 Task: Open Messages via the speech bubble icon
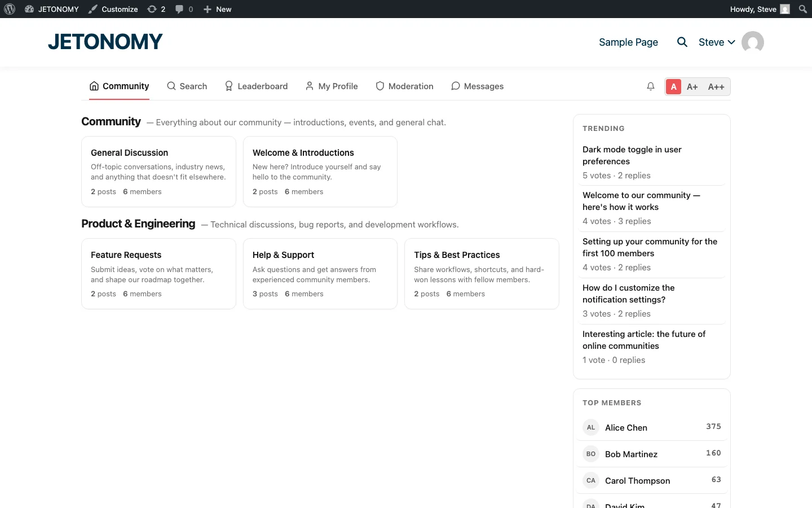(455, 86)
